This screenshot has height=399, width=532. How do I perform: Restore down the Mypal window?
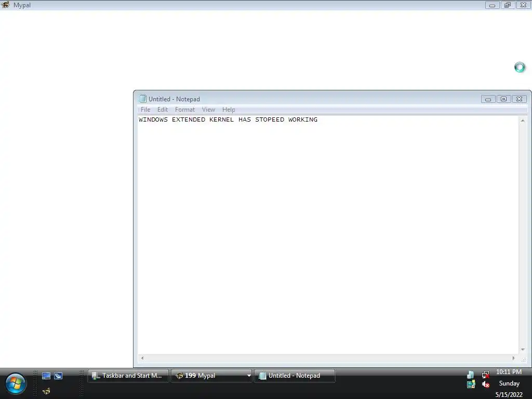pyautogui.click(x=508, y=5)
